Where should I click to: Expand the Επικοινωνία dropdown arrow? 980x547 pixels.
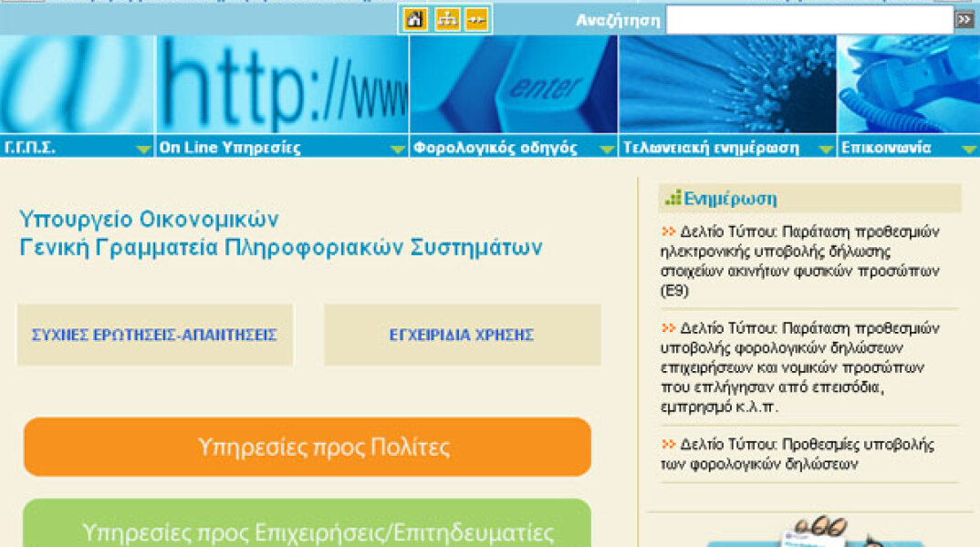tap(969, 150)
